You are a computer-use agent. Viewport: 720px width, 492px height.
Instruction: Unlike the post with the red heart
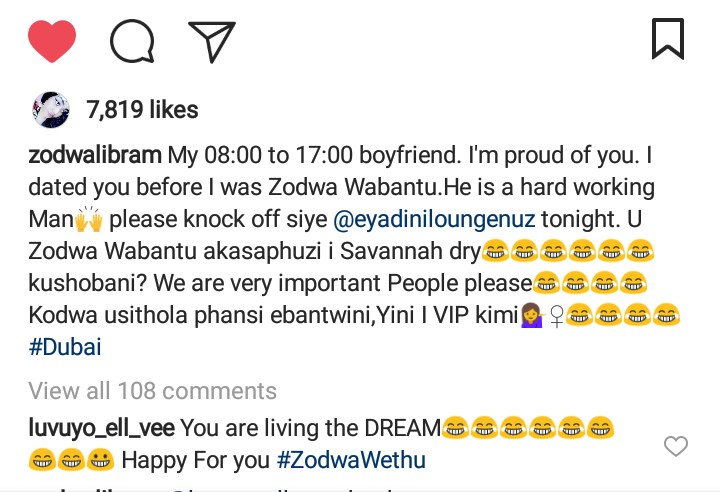pos(52,40)
